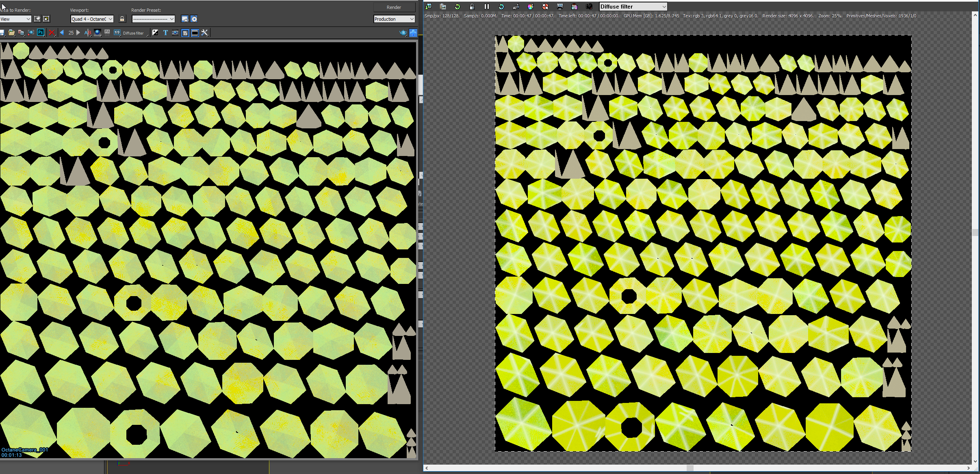
Task: Click the horizontal scrollbar in Octane viewport
Action: coord(690,468)
